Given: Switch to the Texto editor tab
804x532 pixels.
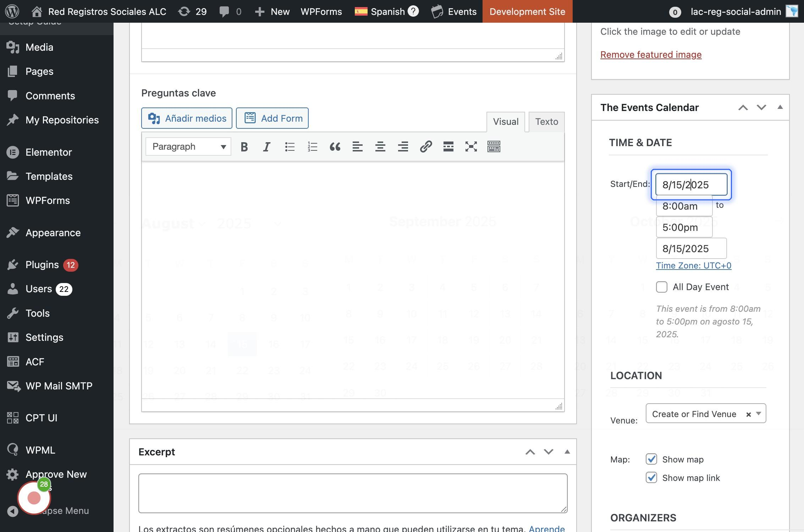Looking at the screenshot, I should click(x=546, y=122).
